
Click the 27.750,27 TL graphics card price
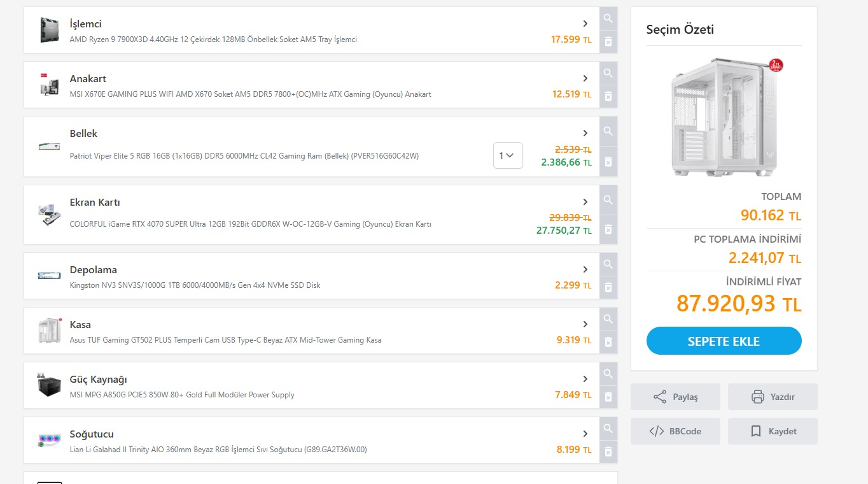[x=564, y=231]
